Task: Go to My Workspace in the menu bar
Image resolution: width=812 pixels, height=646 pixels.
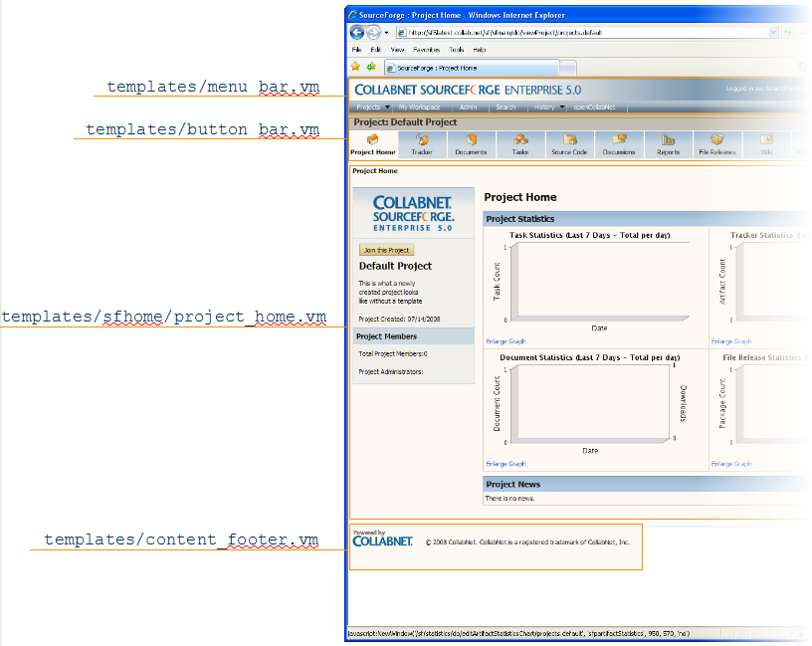Action: 420,108
